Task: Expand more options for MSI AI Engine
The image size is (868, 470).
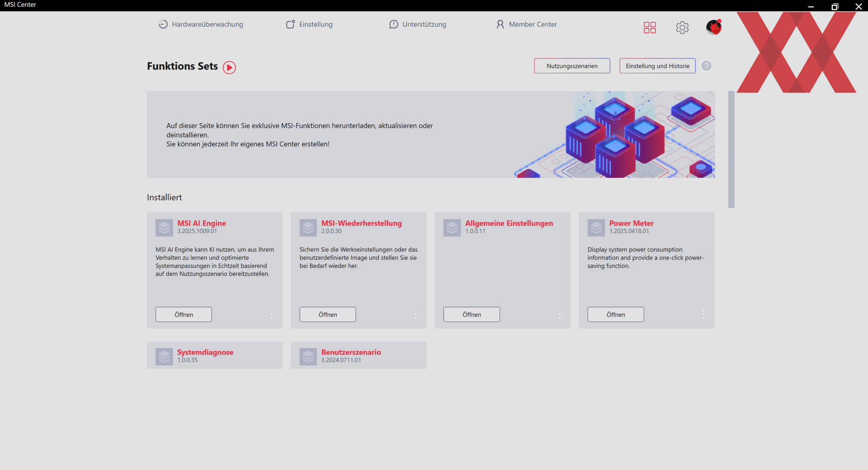Action: pyautogui.click(x=272, y=314)
